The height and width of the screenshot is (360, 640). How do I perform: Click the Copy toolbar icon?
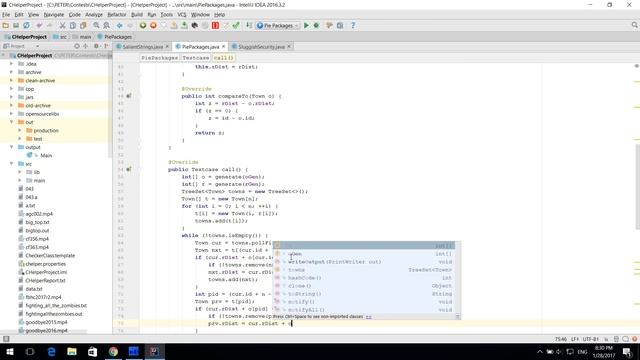tap(73, 25)
